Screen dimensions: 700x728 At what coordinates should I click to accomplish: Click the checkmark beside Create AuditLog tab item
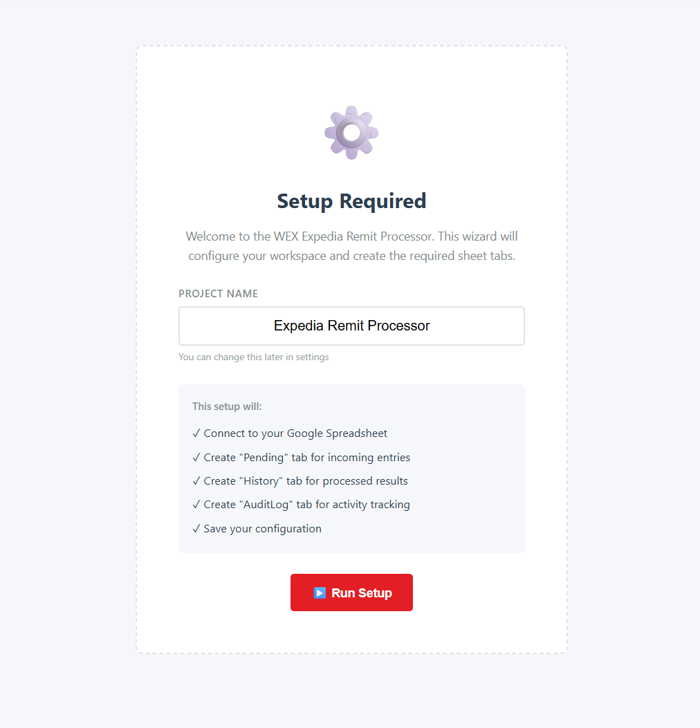[196, 504]
